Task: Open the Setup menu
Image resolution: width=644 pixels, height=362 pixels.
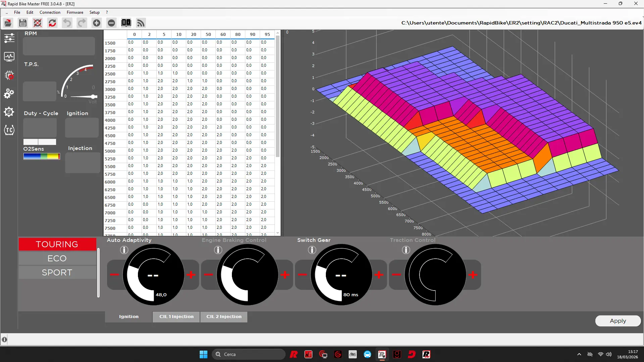Action: pyautogui.click(x=95, y=12)
